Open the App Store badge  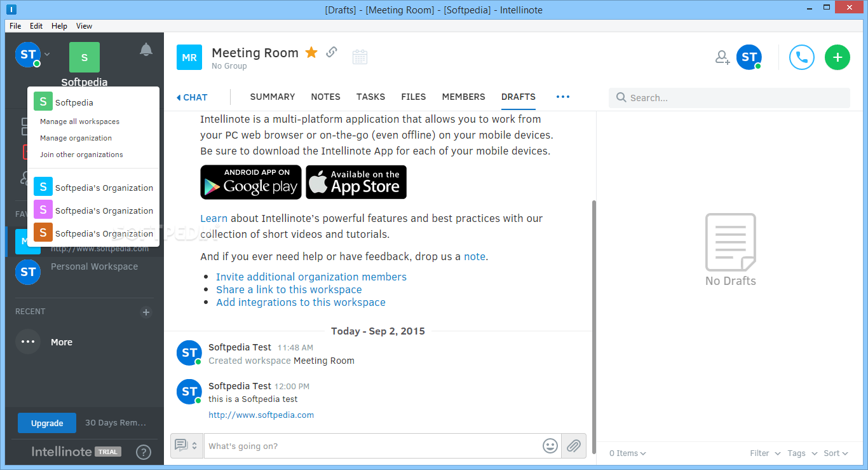356,182
